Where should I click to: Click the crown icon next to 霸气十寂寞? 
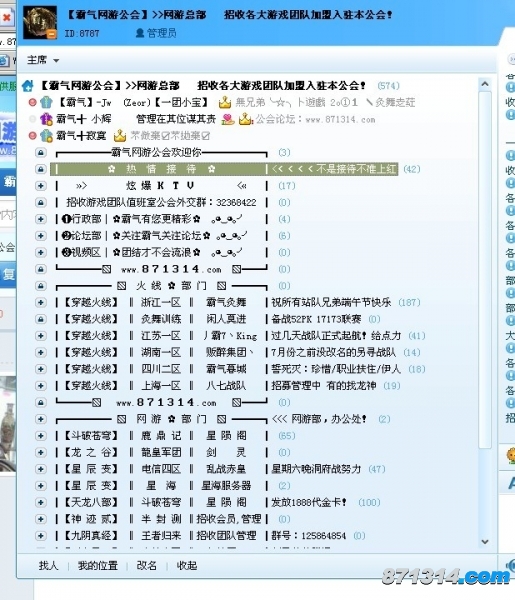pos(120,135)
